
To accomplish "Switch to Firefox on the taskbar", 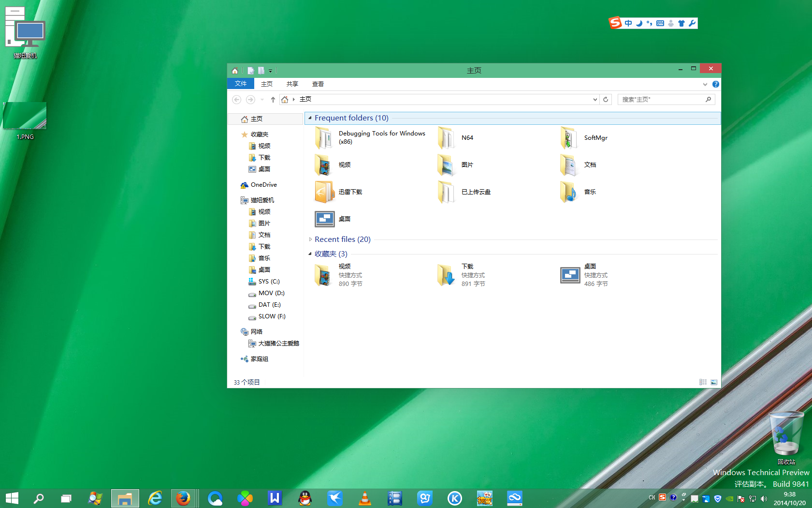I will [183, 498].
